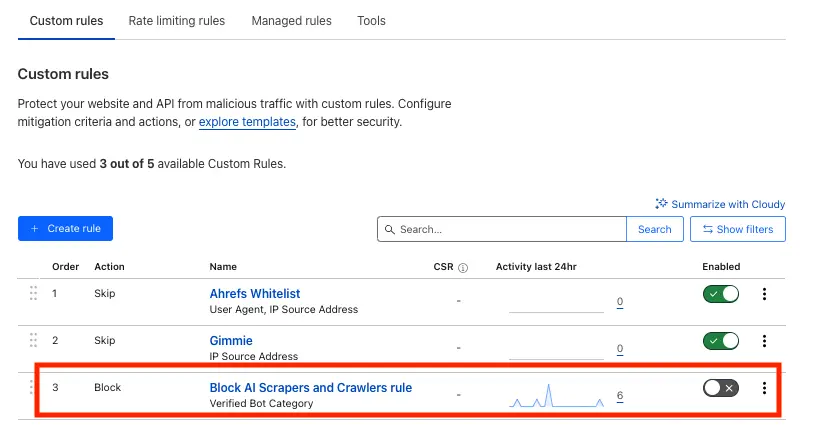Click the Name column header
The image size is (814, 432).
(x=223, y=267)
